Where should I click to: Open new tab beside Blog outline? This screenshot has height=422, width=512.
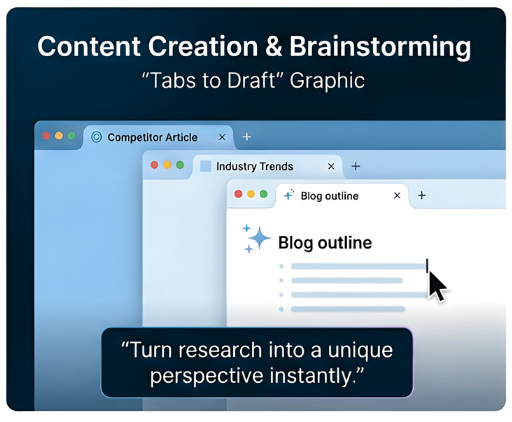click(422, 195)
